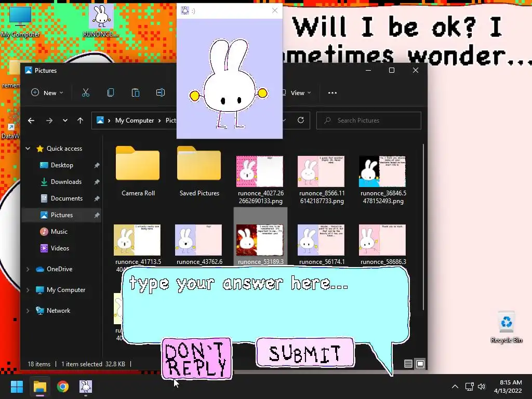
Task: Click the Search Pictures box
Action: [369, 121]
